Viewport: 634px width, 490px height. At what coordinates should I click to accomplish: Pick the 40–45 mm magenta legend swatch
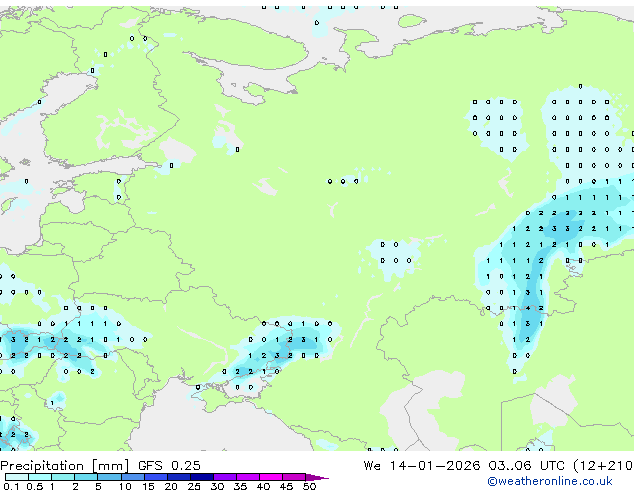coord(271,477)
